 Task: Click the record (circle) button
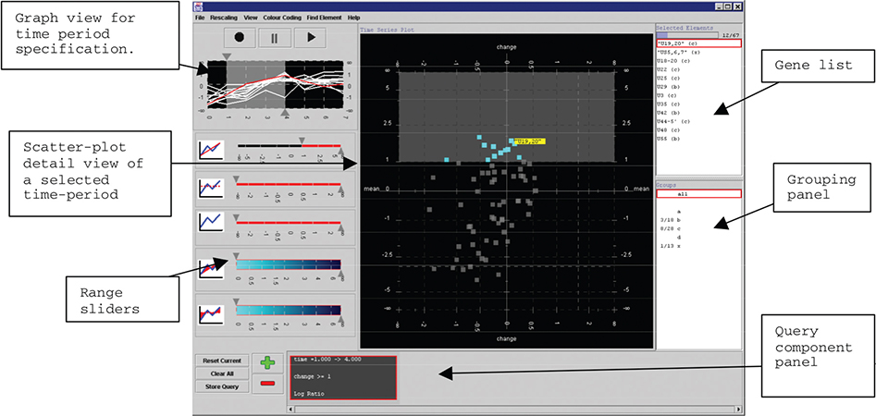coord(240,38)
